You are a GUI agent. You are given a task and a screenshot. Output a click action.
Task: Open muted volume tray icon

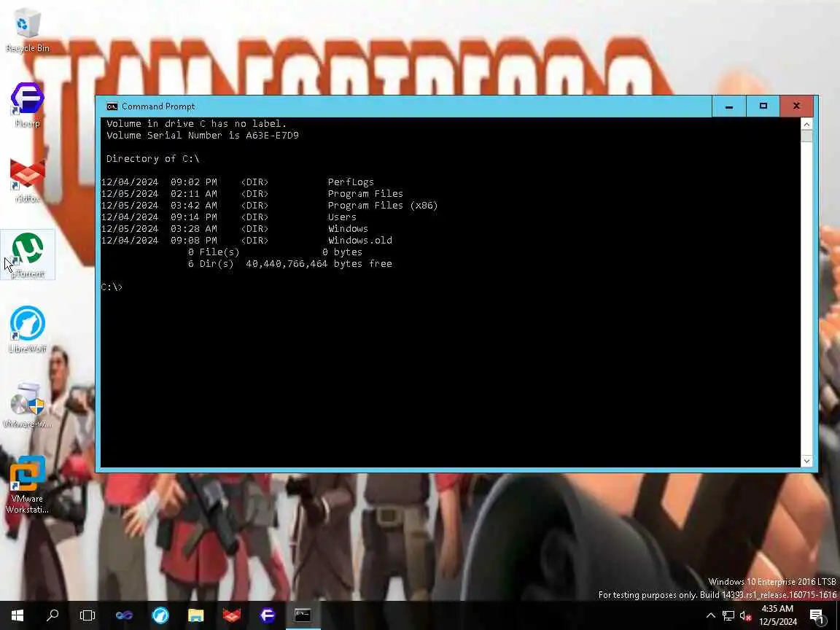(x=745, y=615)
